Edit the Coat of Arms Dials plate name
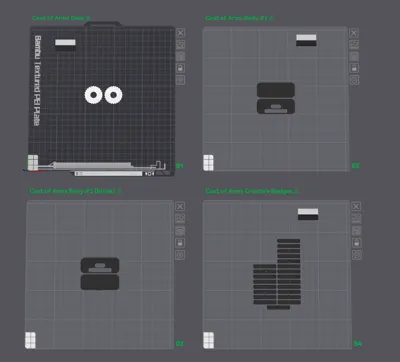Image resolution: width=400 pixels, height=362 pixels. coord(88,18)
